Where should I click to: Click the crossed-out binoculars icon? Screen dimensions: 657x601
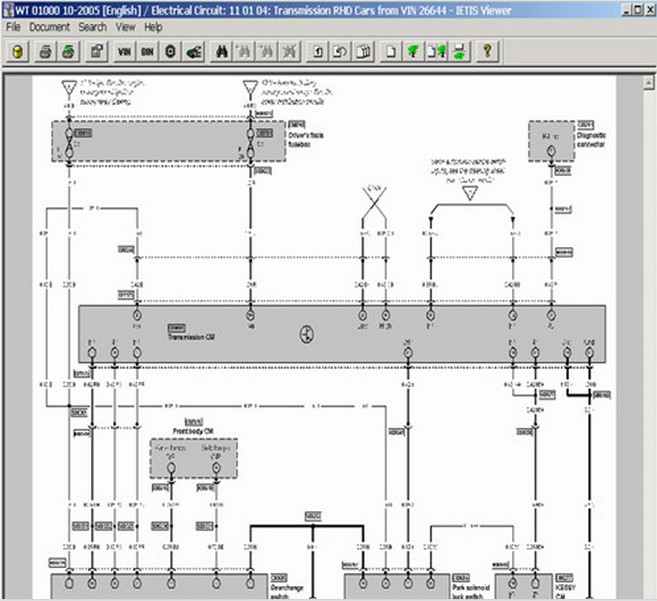(289, 52)
